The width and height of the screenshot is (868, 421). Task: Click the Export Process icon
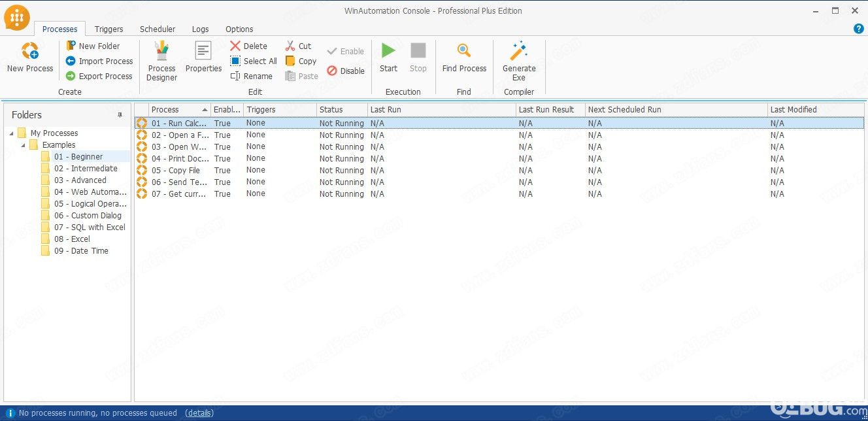pos(71,76)
